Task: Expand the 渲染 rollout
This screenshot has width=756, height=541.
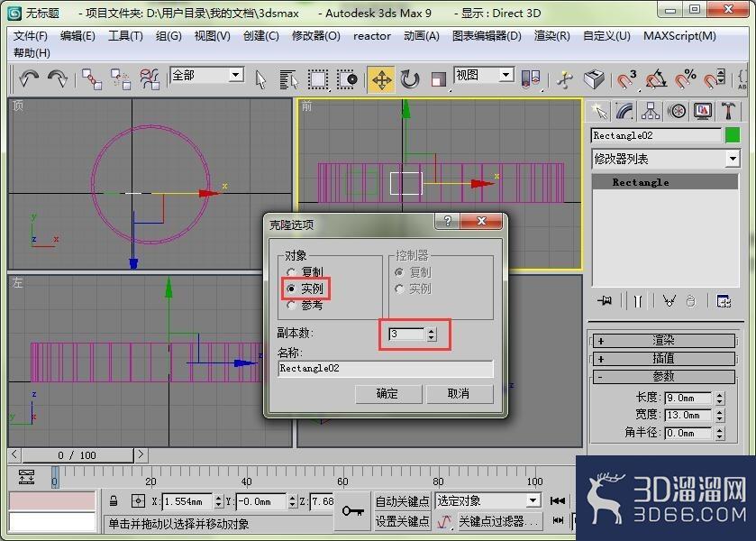Action: tap(663, 341)
